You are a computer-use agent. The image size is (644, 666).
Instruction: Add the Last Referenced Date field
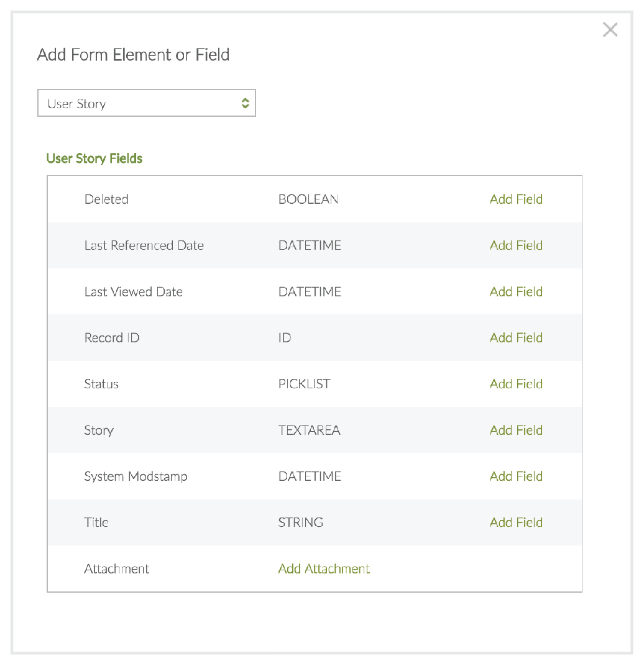click(x=516, y=245)
